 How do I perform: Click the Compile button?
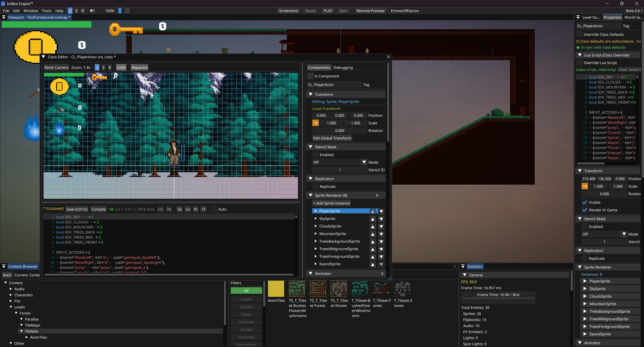tap(98, 209)
